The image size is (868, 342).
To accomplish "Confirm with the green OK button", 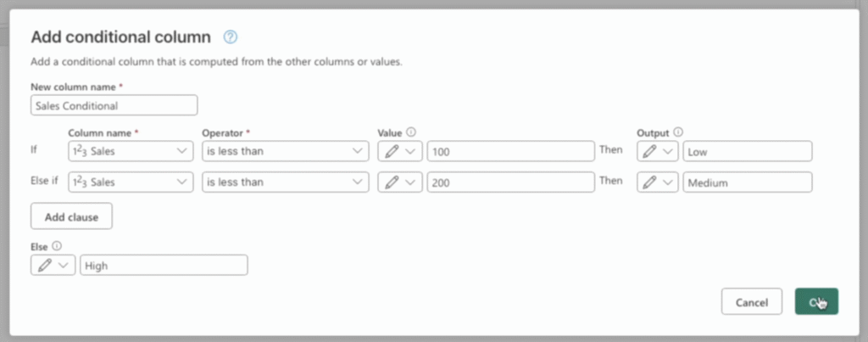I will point(816,302).
